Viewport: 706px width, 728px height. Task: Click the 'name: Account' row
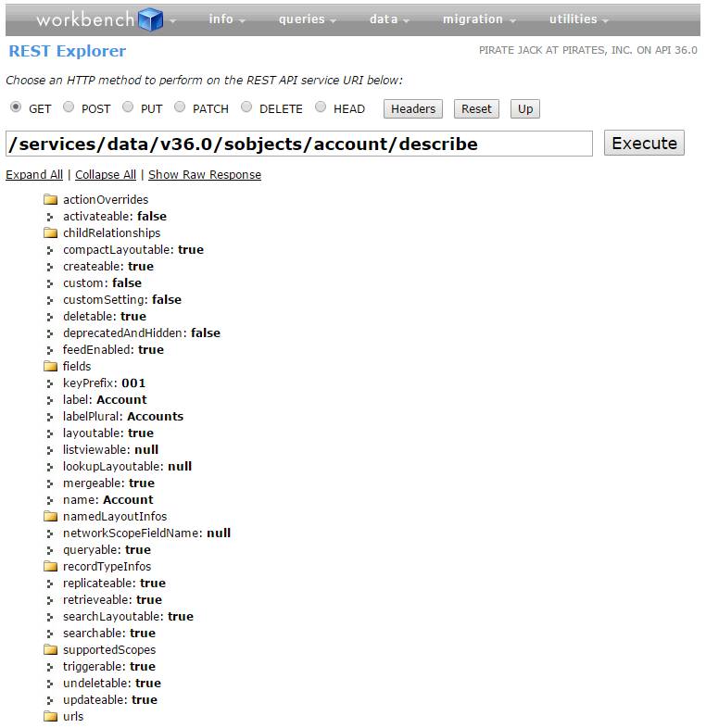pyautogui.click(x=107, y=499)
